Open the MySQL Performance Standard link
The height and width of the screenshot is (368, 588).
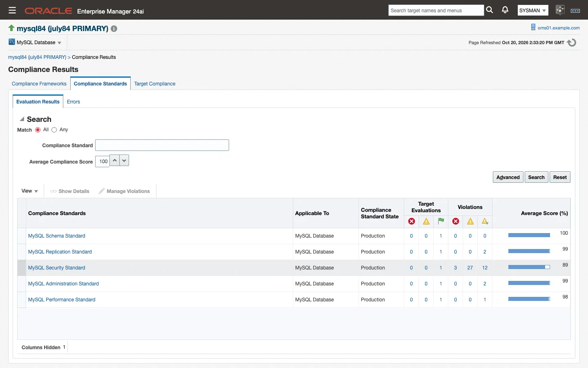[x=62, y=300]
